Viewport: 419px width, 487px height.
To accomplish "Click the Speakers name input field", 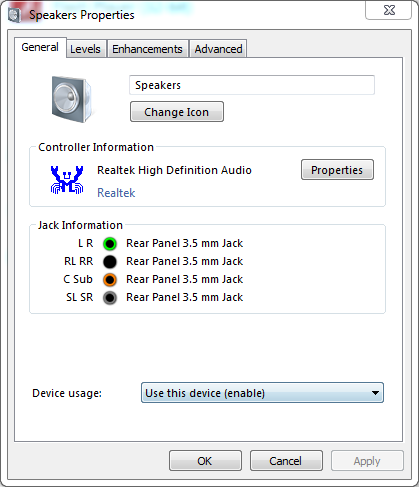I will click(252, 85).
